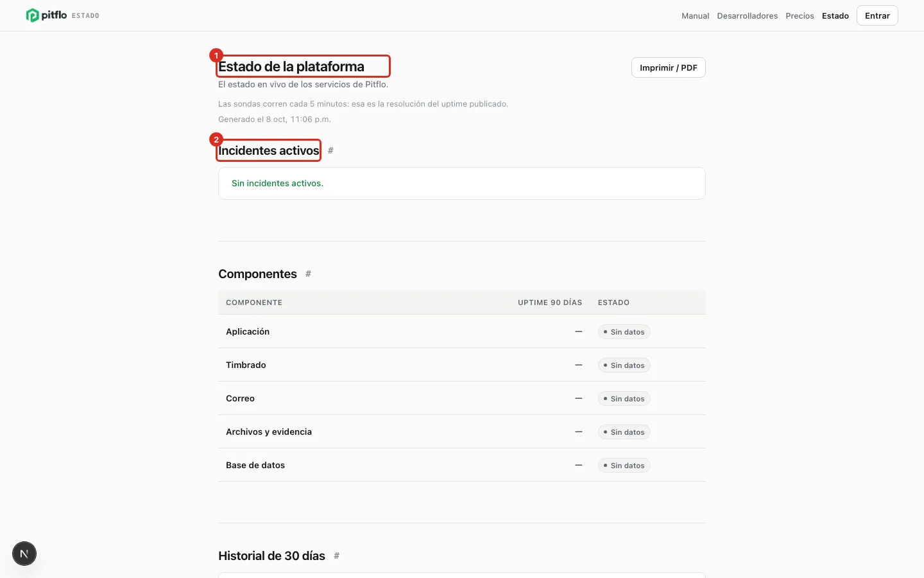This screenshot has width=924, height=578.
Task: Click the anchor hash beside Incidentes activos
Action: (330, 150)
